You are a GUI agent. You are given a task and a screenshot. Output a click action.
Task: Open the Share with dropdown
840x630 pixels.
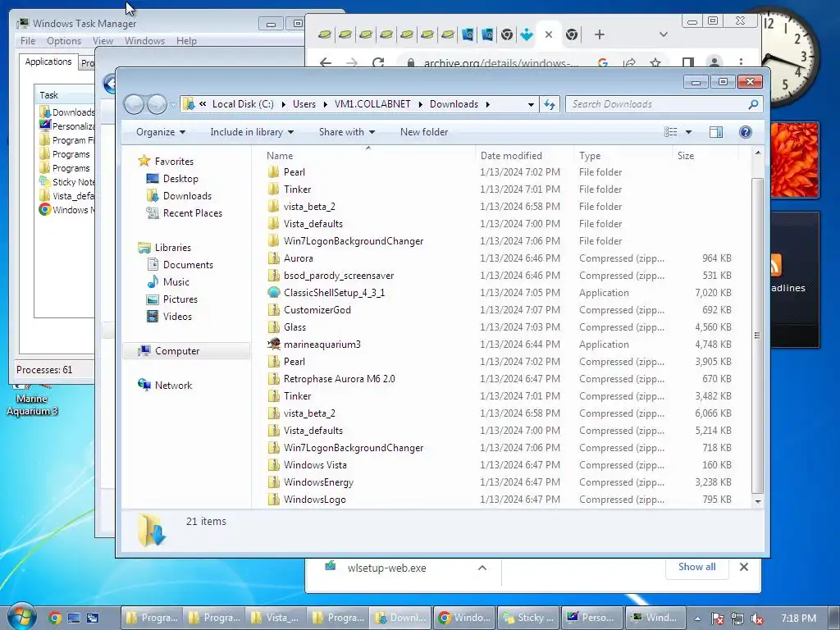tap(347, 132)
